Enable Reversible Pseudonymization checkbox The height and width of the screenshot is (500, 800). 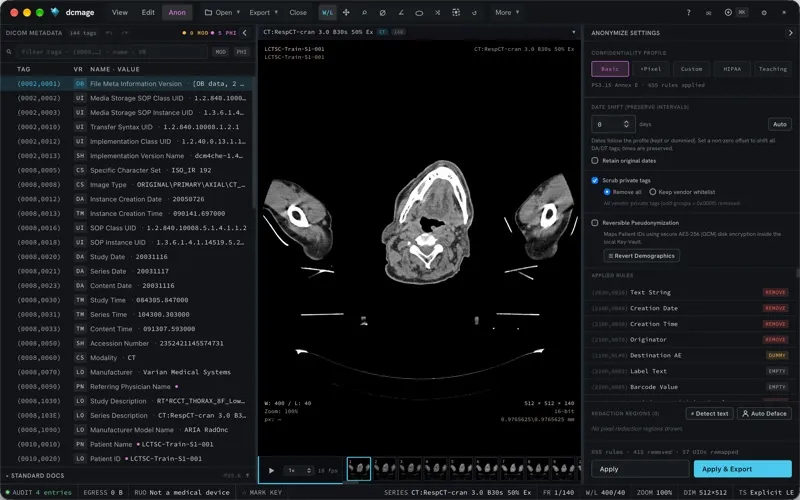tap(595, 223)
